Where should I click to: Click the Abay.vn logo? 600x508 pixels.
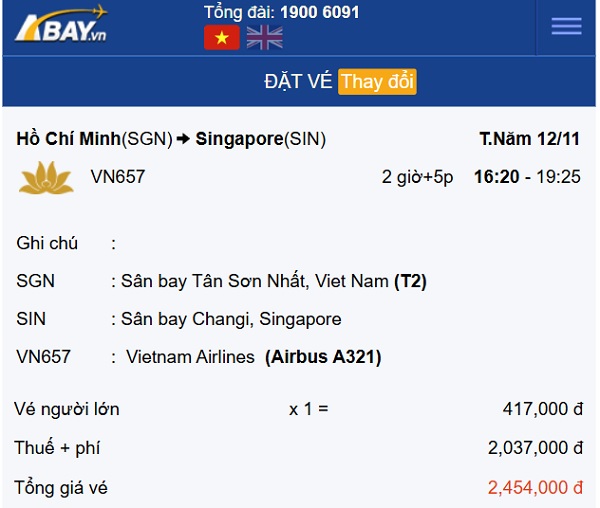click(x=61, y=24)
